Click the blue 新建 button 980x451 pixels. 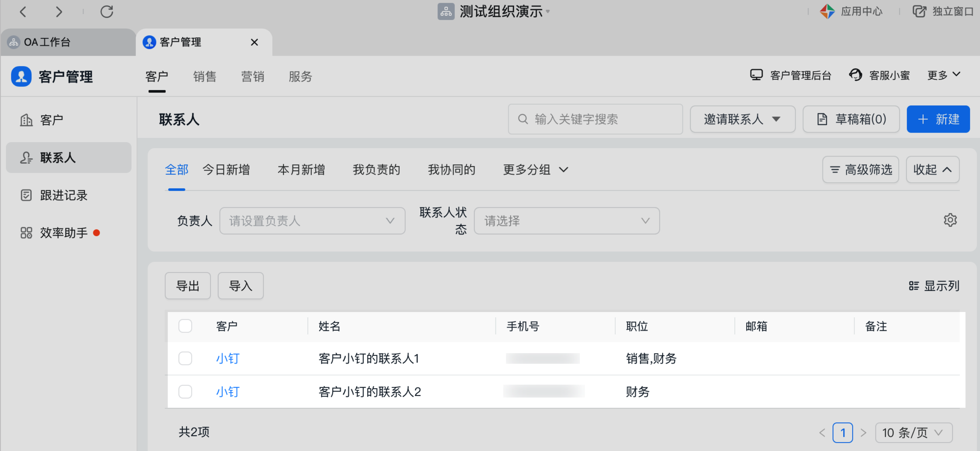click(938, 119)
